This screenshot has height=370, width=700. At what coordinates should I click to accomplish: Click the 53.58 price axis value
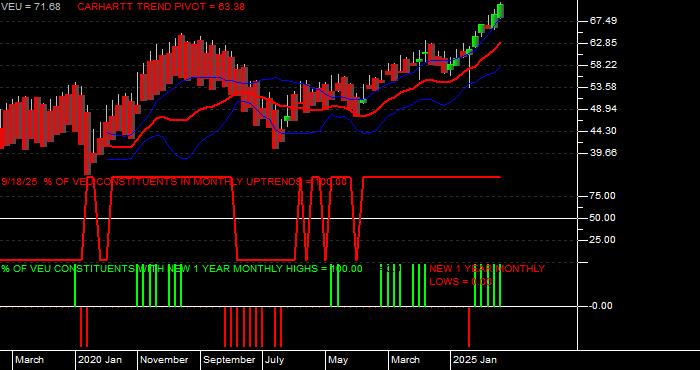coord(603,87)
